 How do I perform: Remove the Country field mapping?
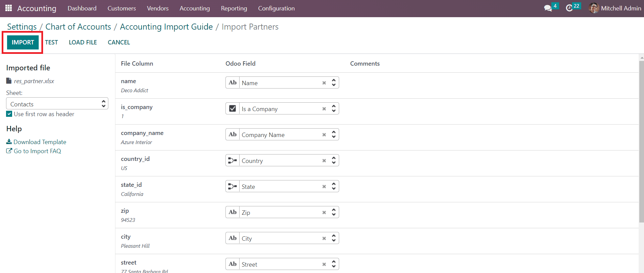coord(324,161)
